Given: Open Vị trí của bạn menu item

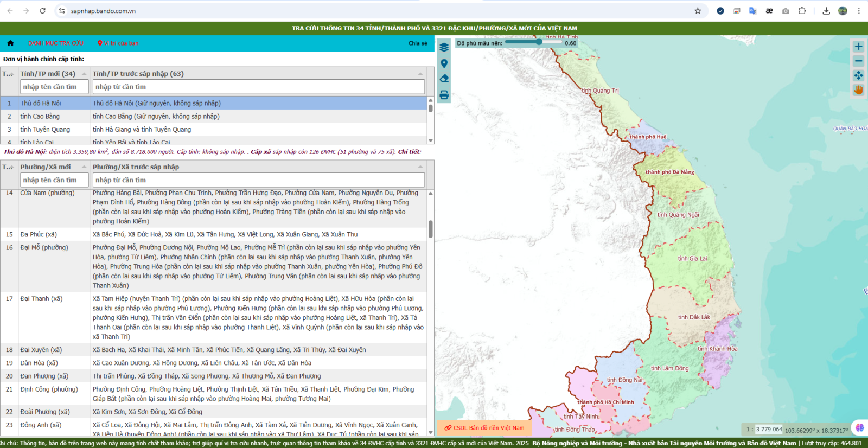Looking at the screenshot, I should (118, 43).
